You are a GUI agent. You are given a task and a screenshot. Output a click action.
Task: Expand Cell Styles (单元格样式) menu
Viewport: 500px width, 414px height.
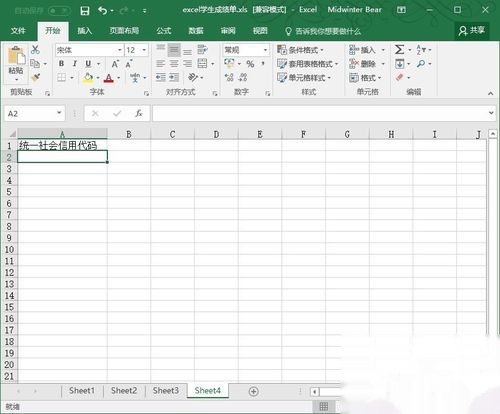304,78
